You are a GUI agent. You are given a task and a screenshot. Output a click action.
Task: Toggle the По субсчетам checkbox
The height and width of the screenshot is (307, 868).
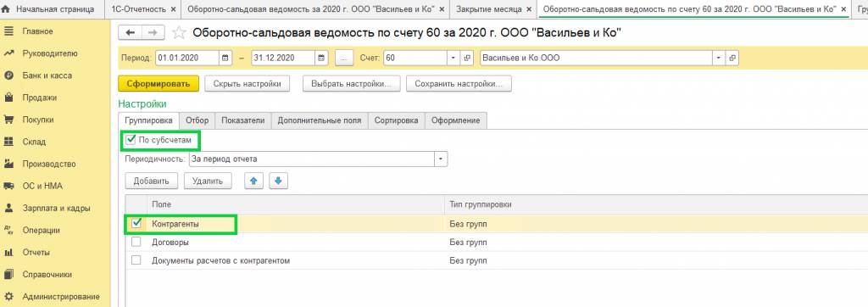[131, 140]
